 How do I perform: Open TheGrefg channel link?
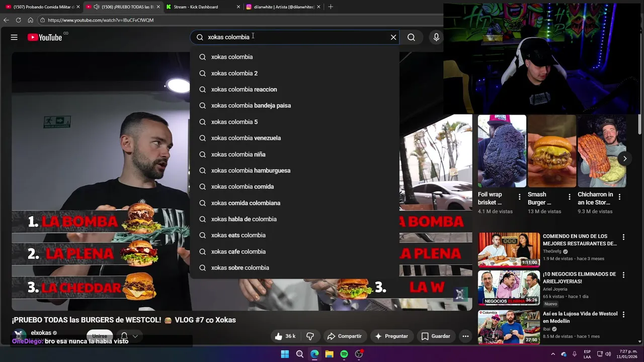click(x=552, y=251)
